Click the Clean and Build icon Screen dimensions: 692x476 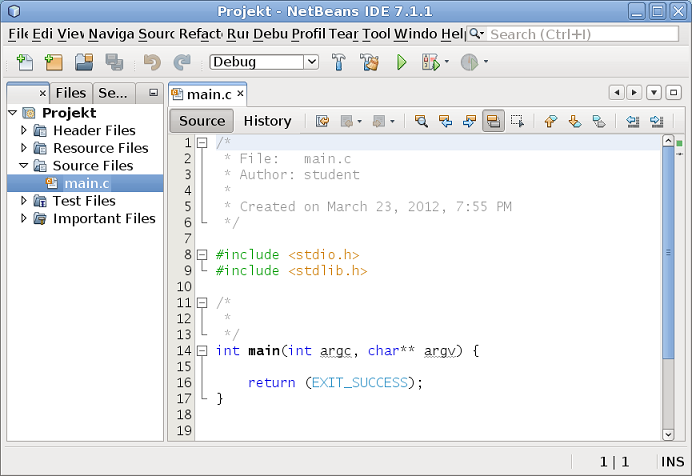[369, 62]
